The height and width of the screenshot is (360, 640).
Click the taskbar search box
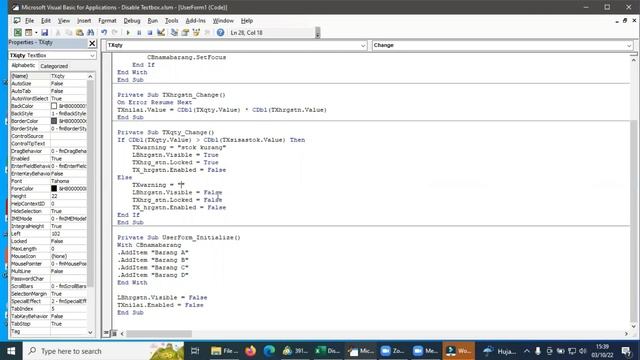tap(103, 351)
